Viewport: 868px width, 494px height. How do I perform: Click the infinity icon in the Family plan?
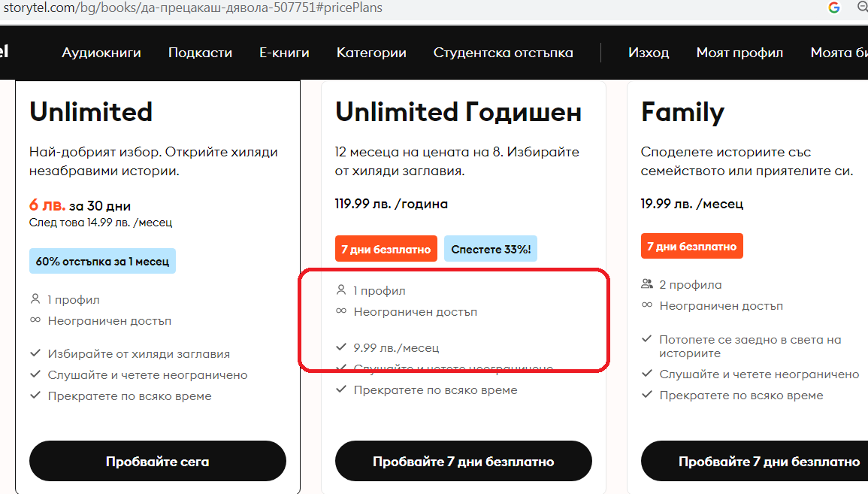646,306
